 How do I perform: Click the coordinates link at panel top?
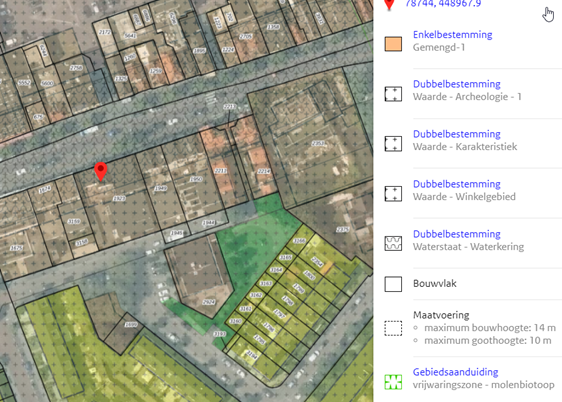[443, 3]
